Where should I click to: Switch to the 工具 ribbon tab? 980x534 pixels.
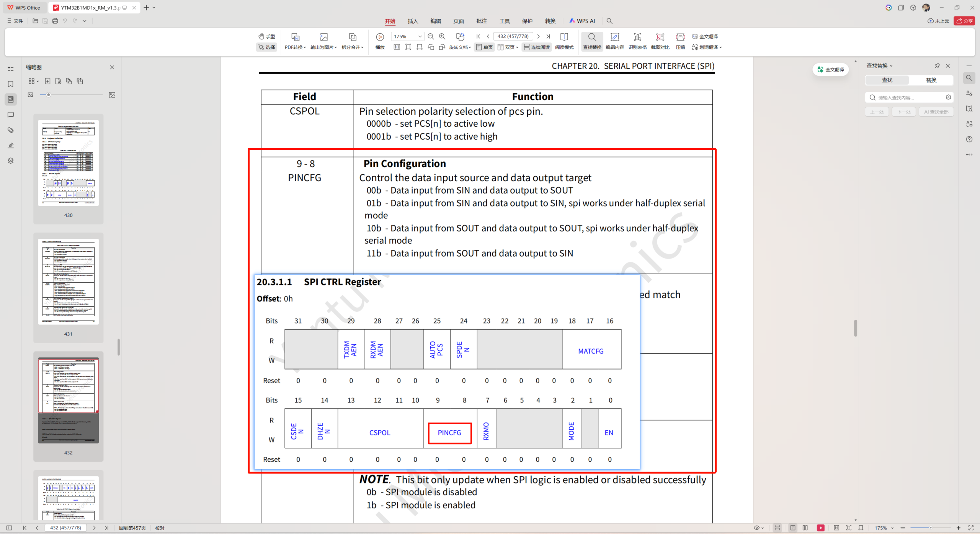tap(505, 21)
